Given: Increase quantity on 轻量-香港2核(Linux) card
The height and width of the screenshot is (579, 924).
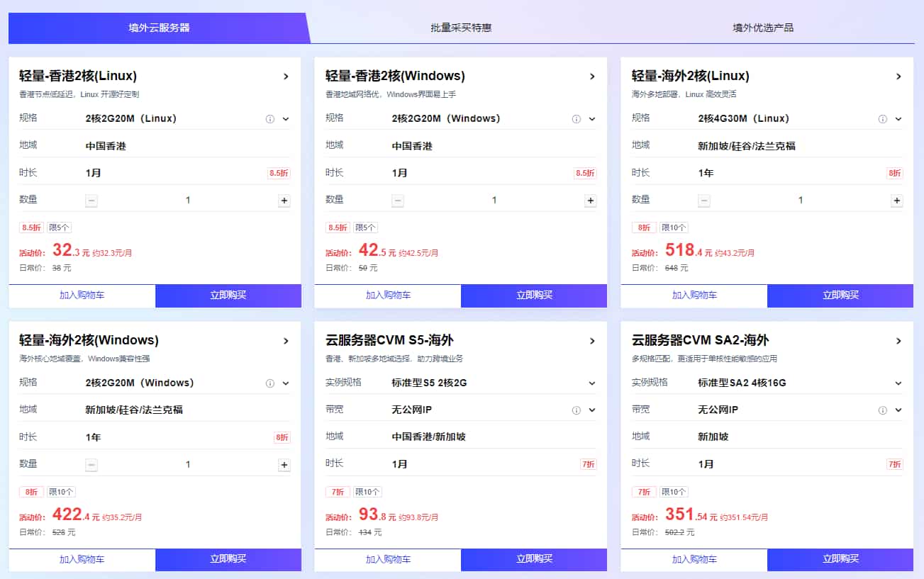Looking at the screenshot, I should [283, 200].
